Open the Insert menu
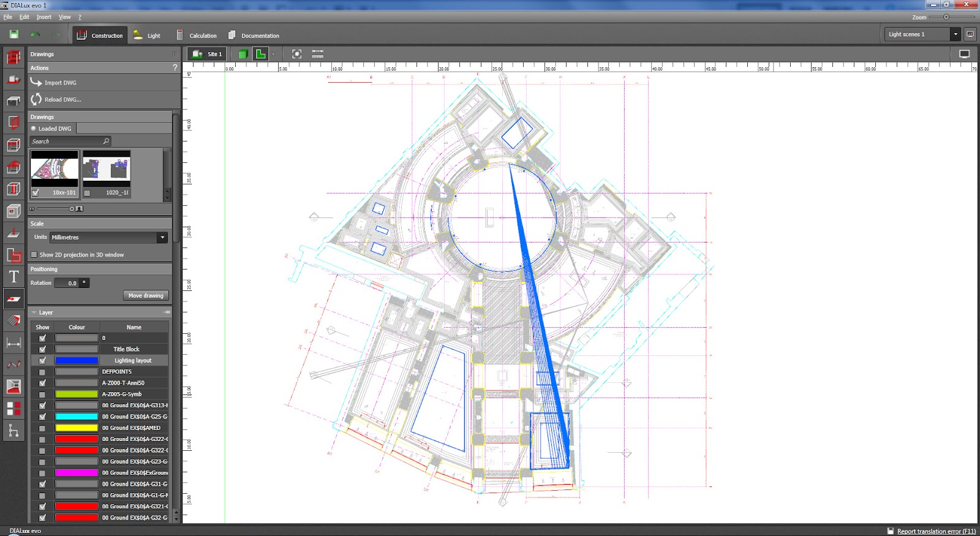The height and width of the screenshot is (536, 980). tap(43, 17)
